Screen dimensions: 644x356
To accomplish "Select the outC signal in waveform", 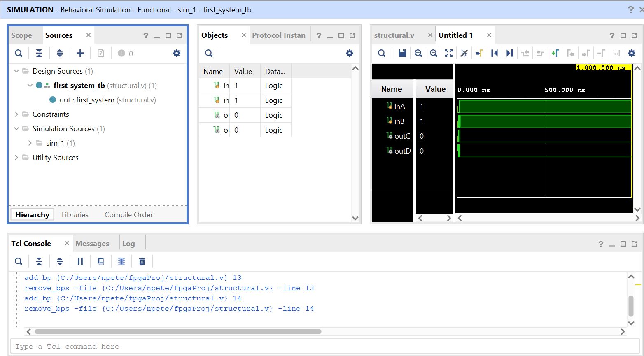I will click(402, 136).
